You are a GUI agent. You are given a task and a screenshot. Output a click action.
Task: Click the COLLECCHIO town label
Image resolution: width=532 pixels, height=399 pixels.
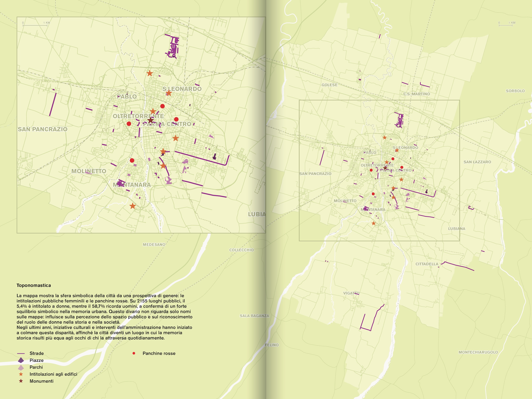[x=241, y=250]
